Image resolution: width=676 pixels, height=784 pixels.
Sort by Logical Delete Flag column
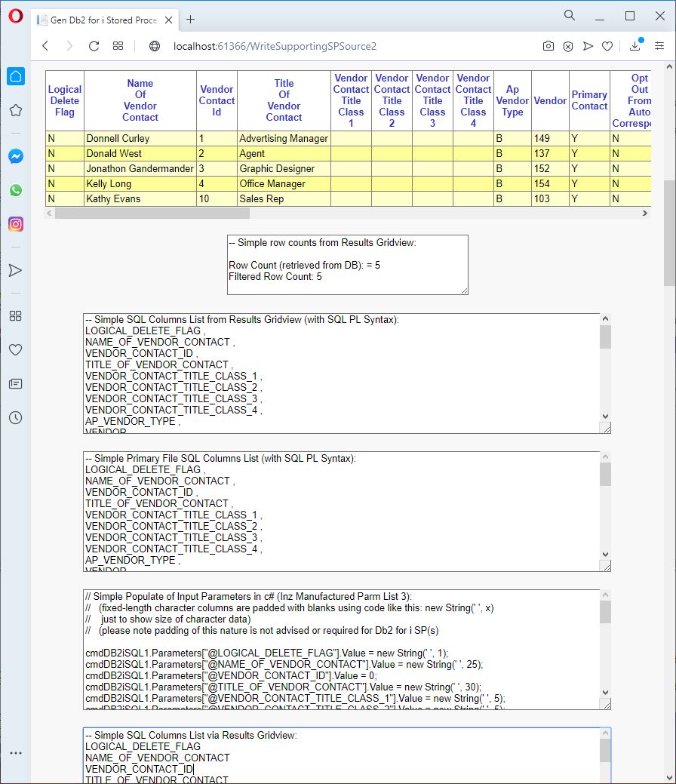click(64, 100)
